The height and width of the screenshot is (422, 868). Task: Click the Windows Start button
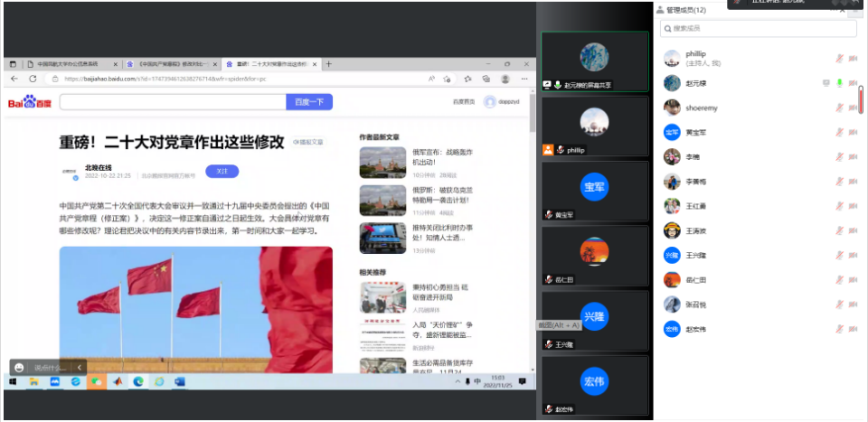[14, 382]
